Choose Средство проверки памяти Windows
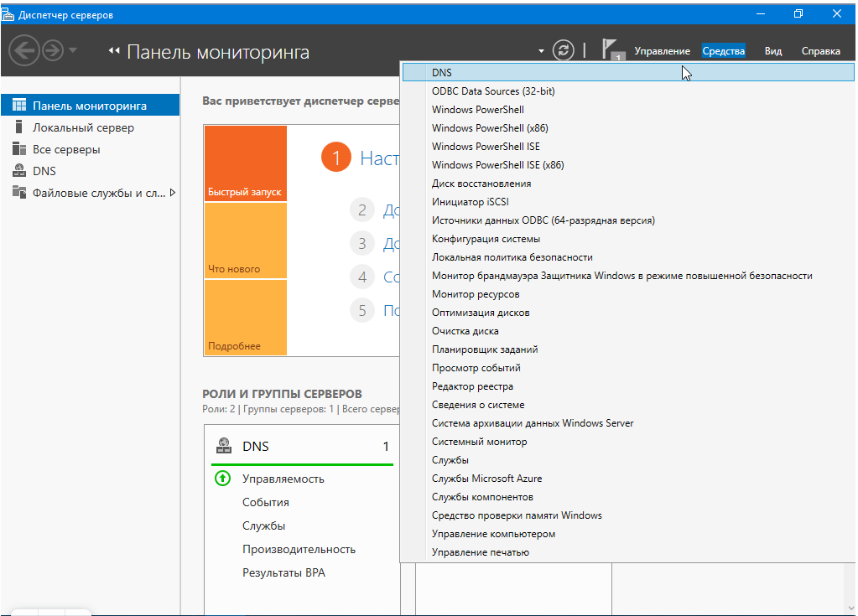Screen dimensions: 858x616 pyautogui.click(x=628, y=515)
